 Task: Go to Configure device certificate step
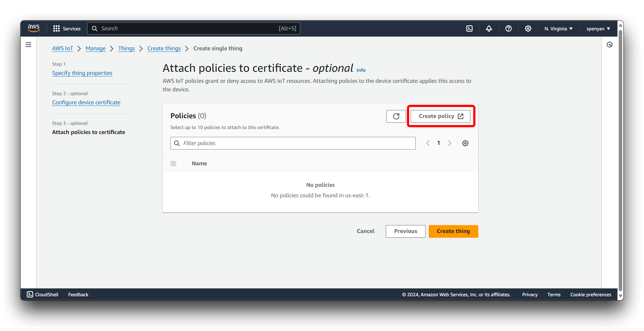(x=86, y=102)
